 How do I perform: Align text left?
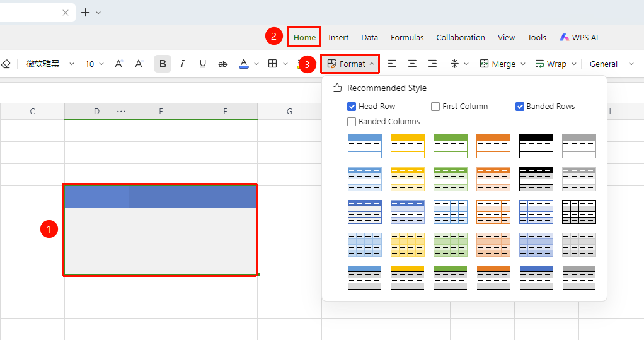(x=392, y=64)
